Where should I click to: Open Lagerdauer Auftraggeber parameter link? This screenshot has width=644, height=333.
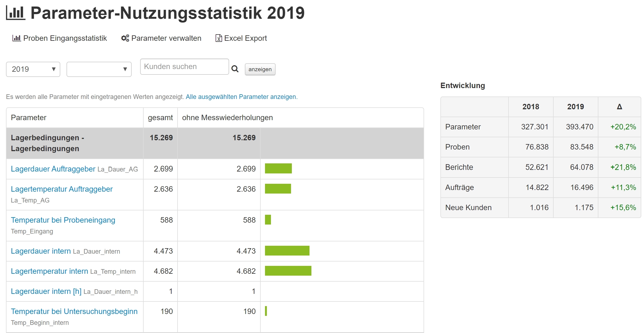pos(53,169)
